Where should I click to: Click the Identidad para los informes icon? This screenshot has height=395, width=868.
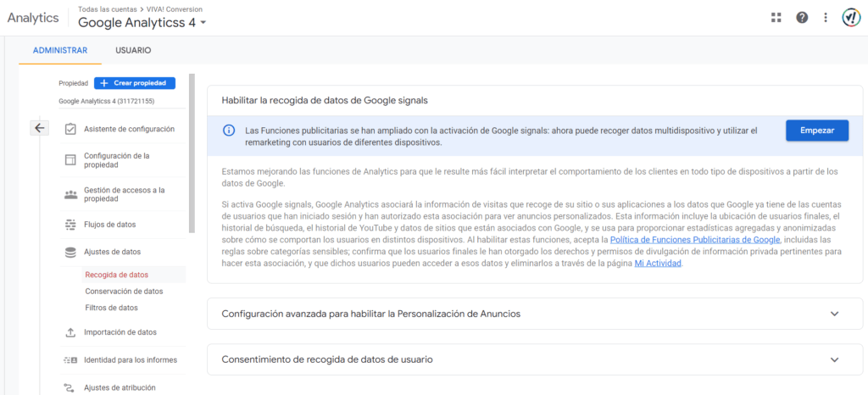click(70, 360)
